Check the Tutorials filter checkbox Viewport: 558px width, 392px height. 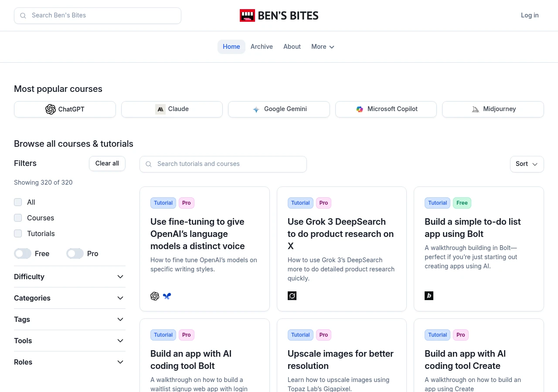(18, 233)
